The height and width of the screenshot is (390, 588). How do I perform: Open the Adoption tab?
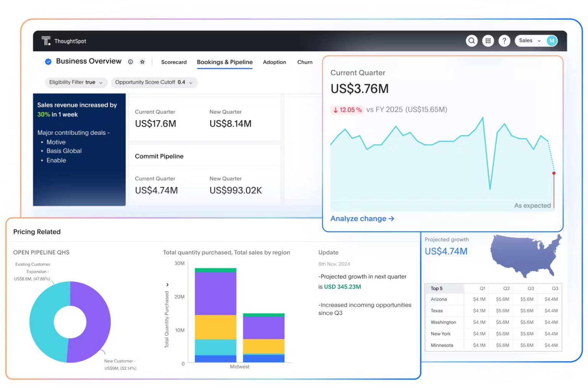tap(274, 62)
